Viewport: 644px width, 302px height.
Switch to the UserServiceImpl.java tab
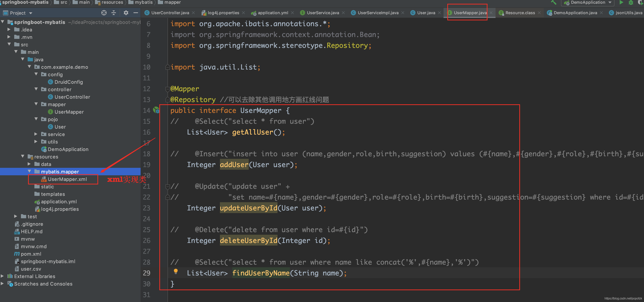click(378, 13)
